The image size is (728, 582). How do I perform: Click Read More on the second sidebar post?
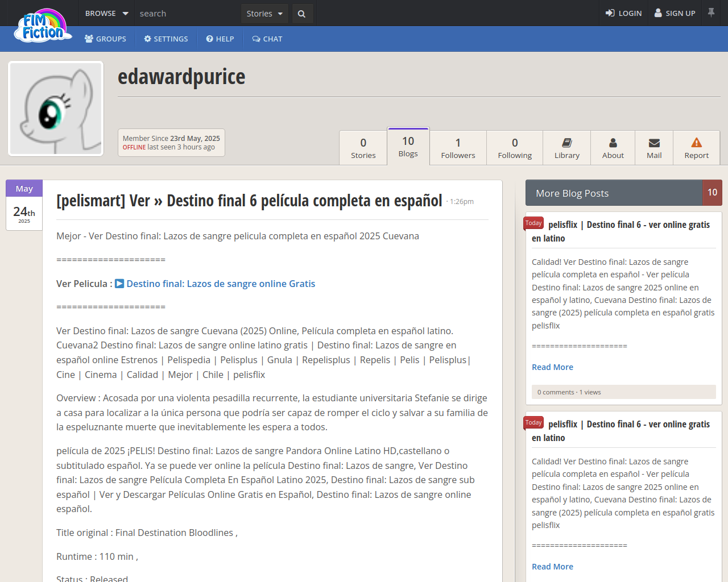(x=552, y=567)
